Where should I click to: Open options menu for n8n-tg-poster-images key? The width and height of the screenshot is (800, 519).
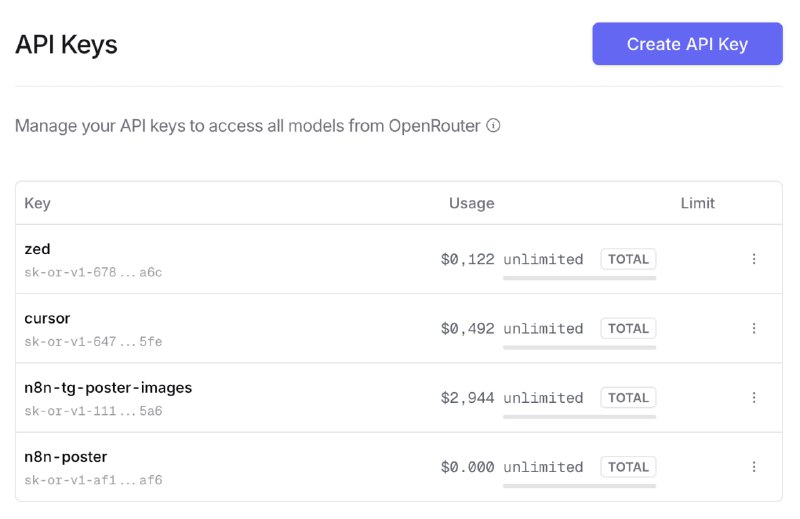(x=754, y=397)
